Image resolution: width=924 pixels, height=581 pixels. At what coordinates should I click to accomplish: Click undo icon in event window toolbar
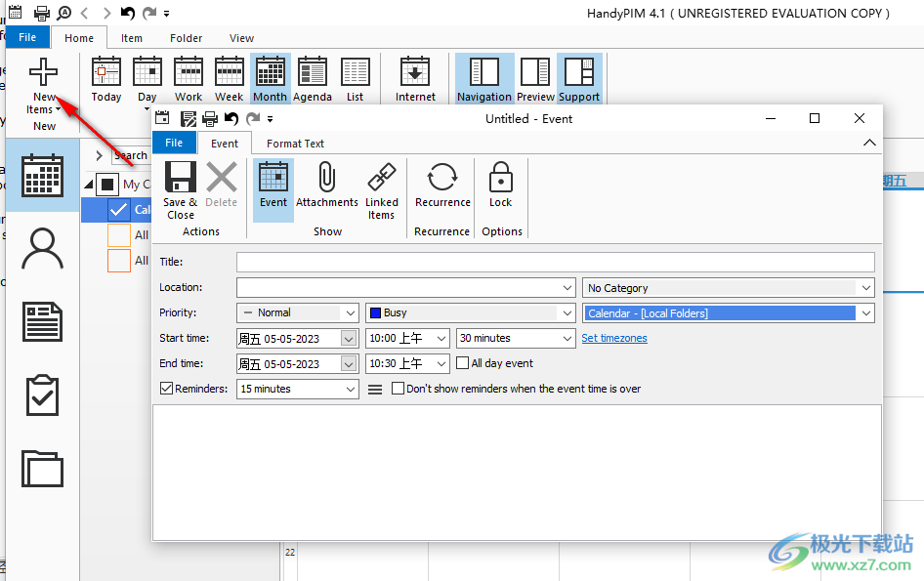coord(231,118)
